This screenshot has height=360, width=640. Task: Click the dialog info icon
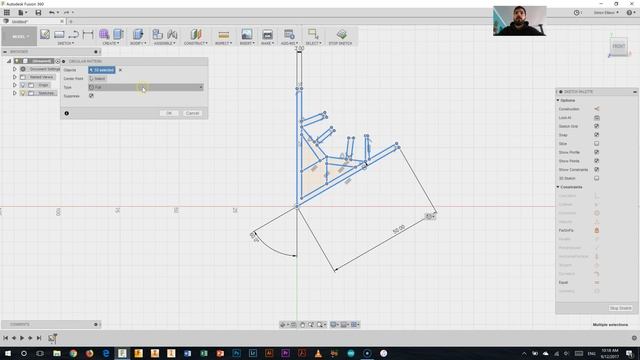coord(67,113)
